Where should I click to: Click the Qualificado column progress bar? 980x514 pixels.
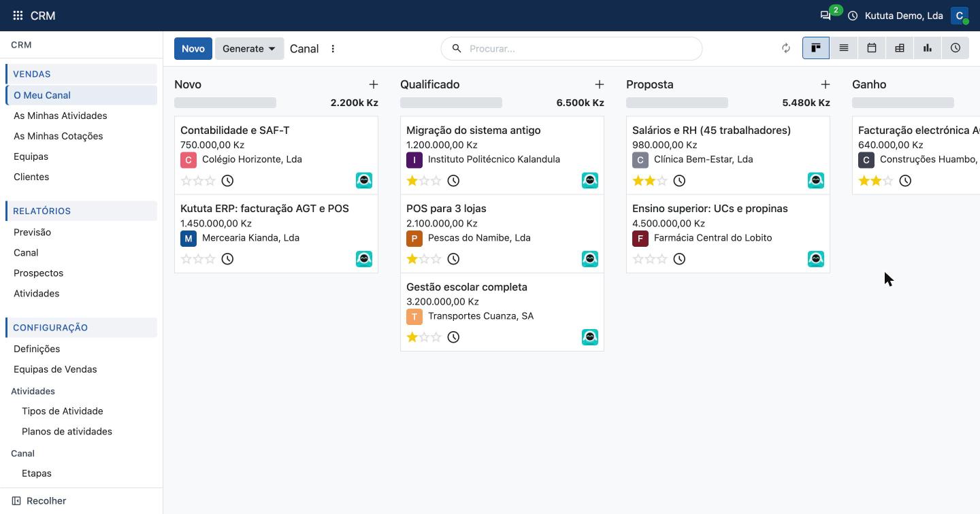451,103
